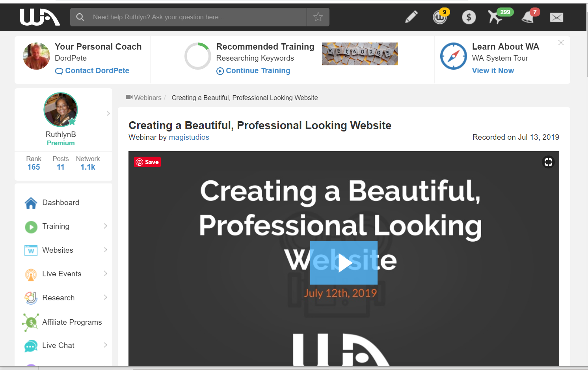588x370 pixels.
Task: Click DordPete's coach avatar
Action: coord(37,56)
